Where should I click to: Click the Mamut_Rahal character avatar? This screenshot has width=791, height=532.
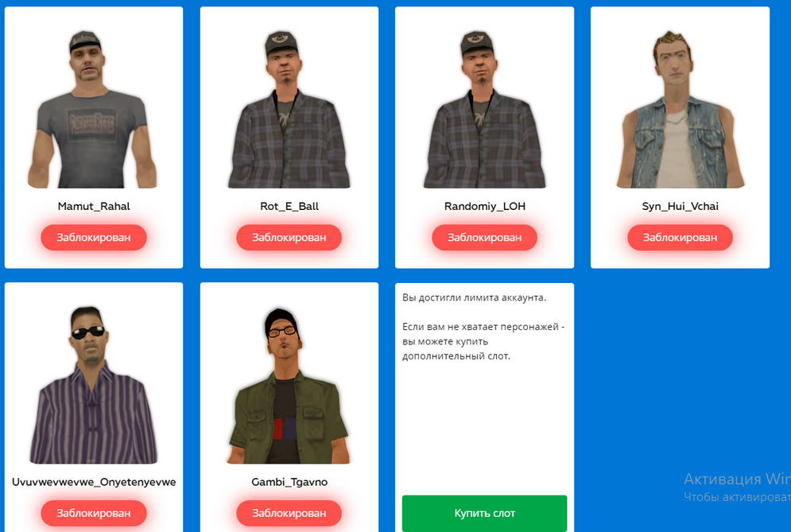pyautogui.click(x=93, y=109)
